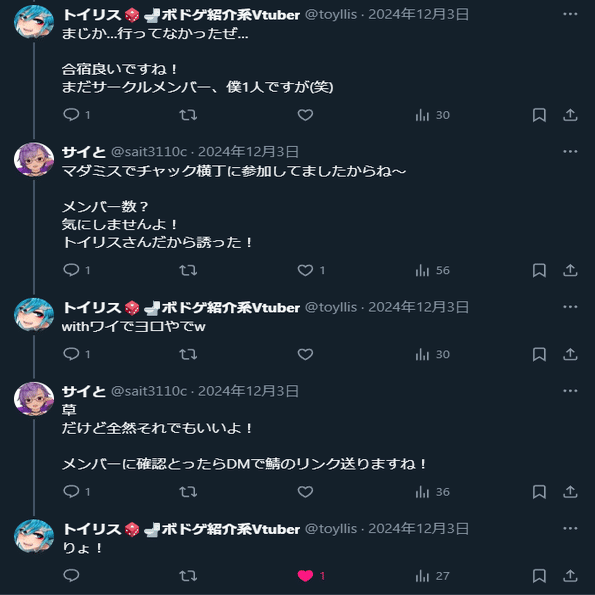Open more options on the りょ！ tweet
Screen dimensions: 595x595
click(570, 528)
